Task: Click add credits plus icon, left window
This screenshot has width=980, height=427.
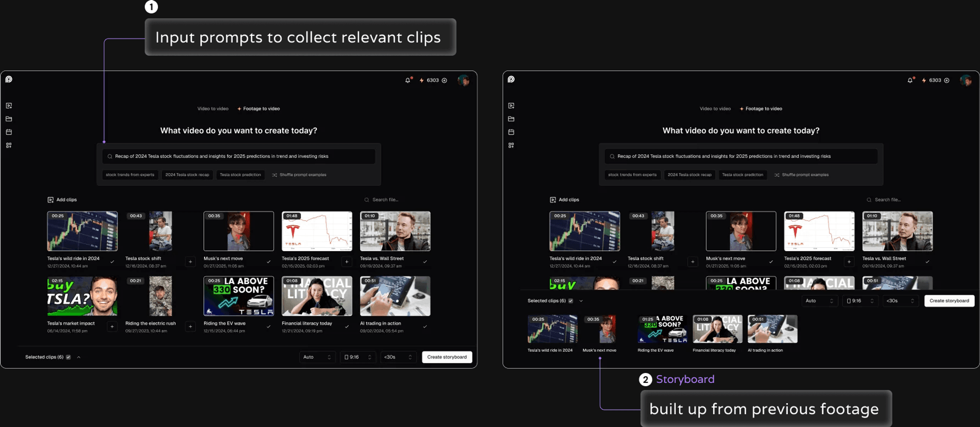Action: click(x=444, y=80)
